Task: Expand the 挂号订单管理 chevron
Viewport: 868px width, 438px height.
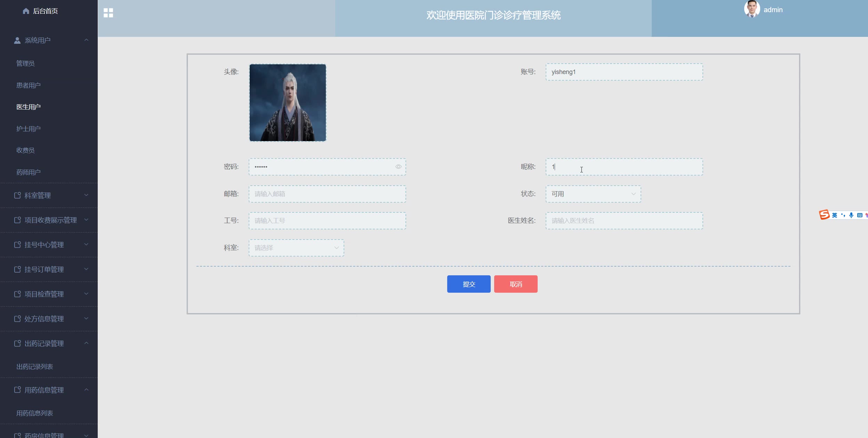Action: coord(86,269)
